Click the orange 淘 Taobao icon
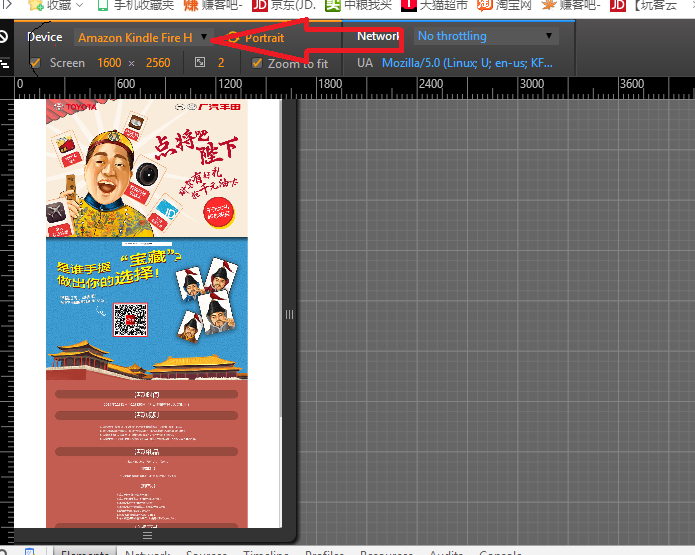Viewport: 695px width, 555px height. click(485, 5)
